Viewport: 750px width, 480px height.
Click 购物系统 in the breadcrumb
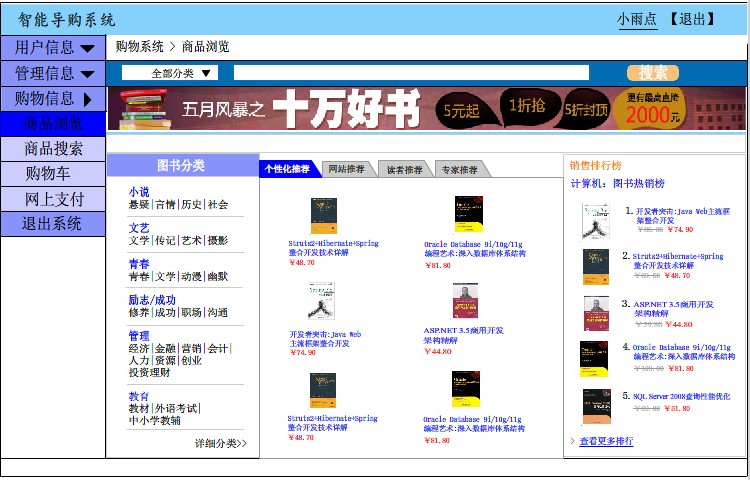[139, 47]
